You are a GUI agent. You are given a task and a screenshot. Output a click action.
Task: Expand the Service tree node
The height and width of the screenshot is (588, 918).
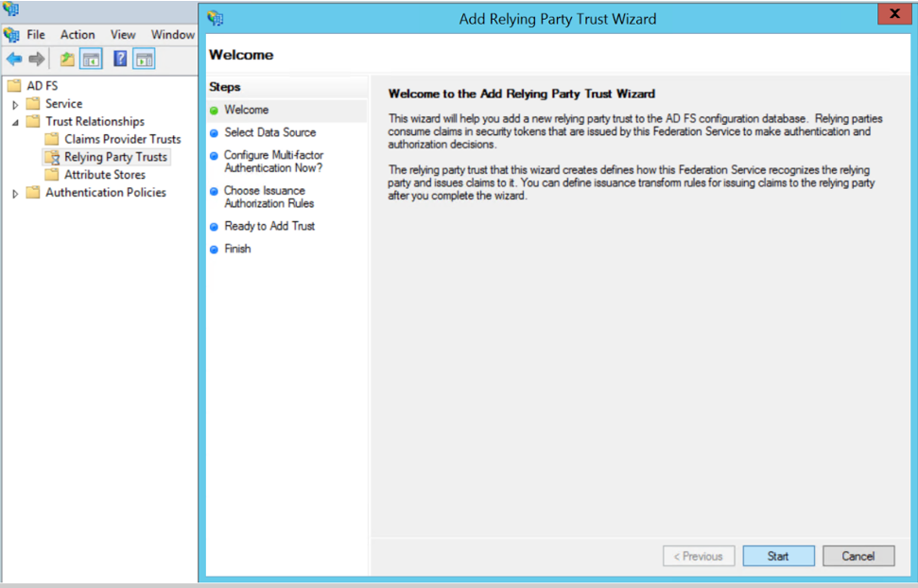pyautogui.click(x=15, y=104)
